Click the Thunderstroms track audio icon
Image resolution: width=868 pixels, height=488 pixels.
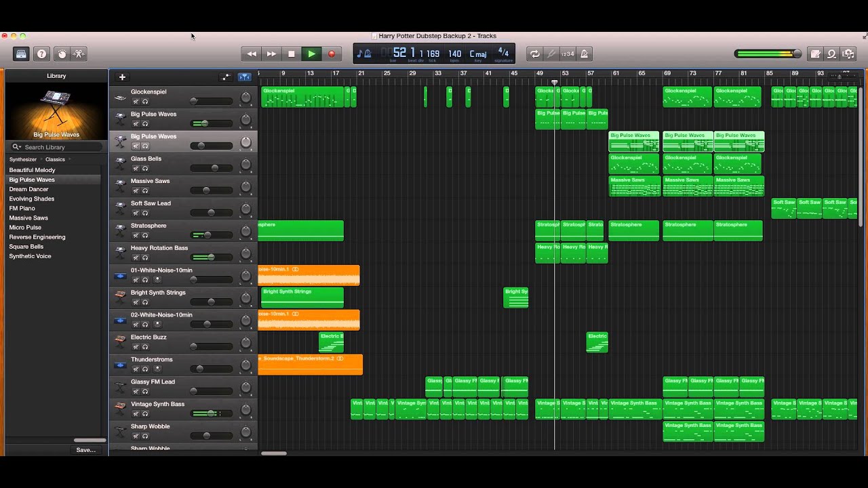point(120,365)
